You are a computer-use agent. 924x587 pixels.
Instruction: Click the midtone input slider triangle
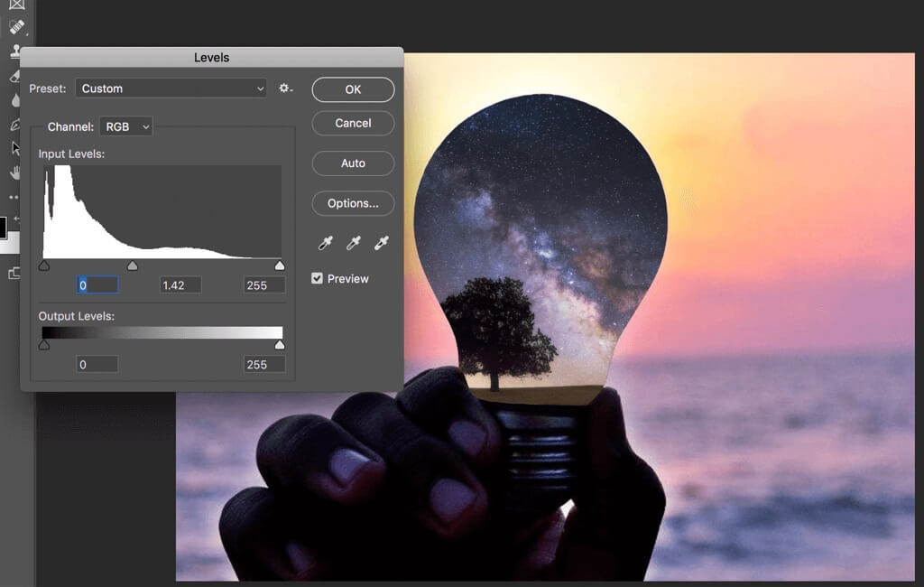[x=134, y=266]
